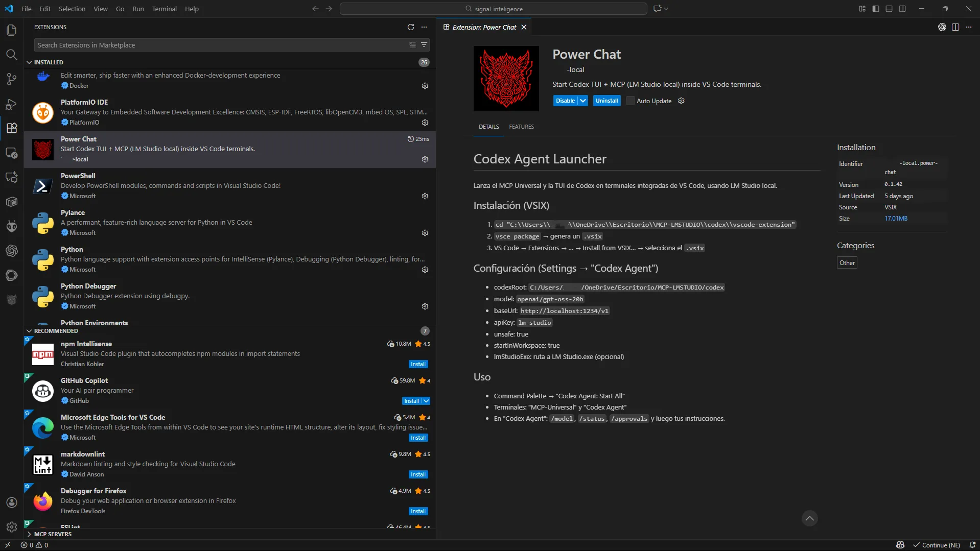Image resolution: width=980 pixels, height=551 pixels.
Task: Open the Search view in activity bar
Action: (x=11, y=55)
